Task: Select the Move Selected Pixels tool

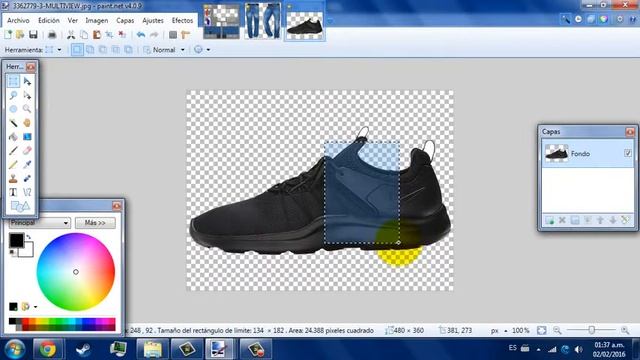Action: pos(27,81)
